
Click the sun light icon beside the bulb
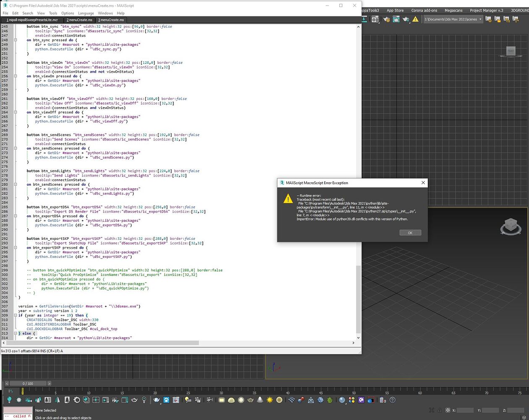click(19, 400)
